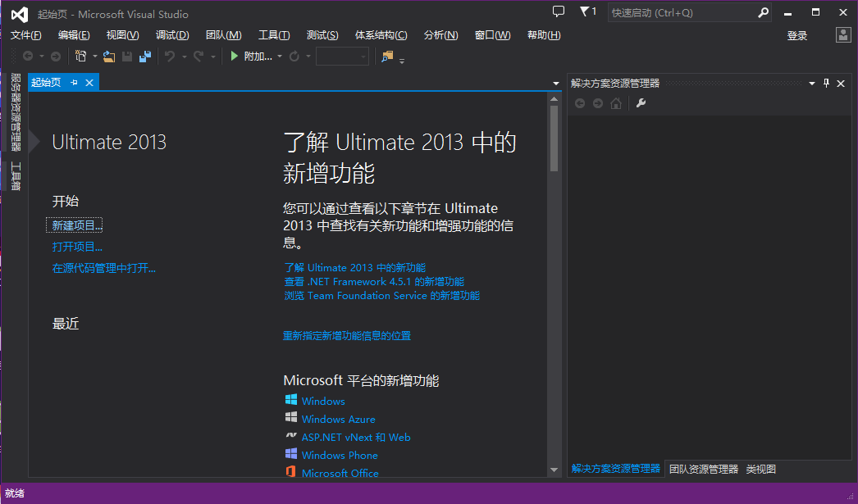Open 服务器资源管理器 side tab

tap(16, 112)
